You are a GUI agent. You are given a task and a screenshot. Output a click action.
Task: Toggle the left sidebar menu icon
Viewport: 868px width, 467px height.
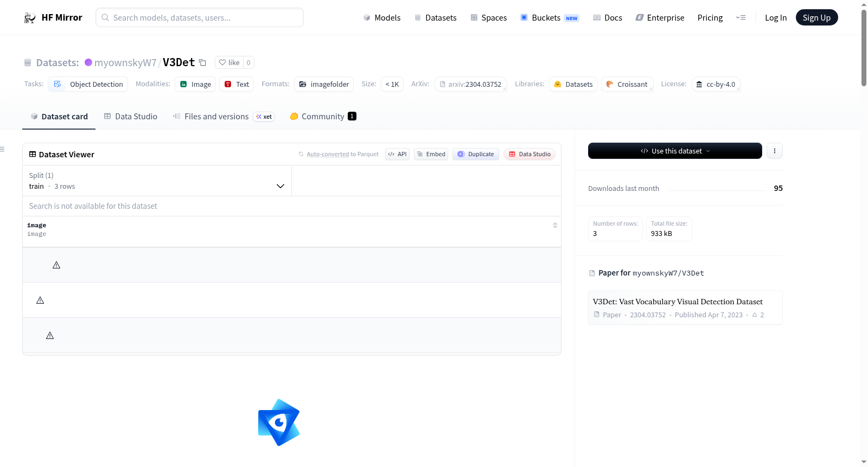pos(2,149)
